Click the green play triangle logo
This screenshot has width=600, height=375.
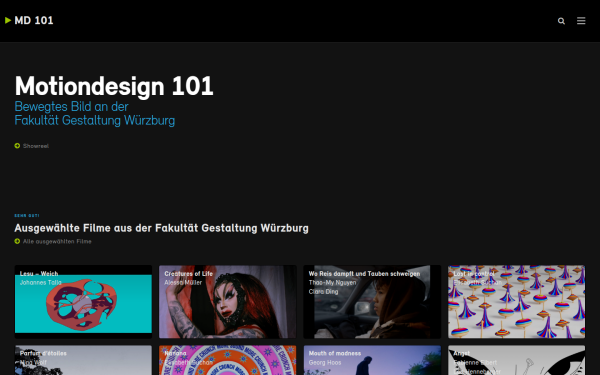(8, 20)
